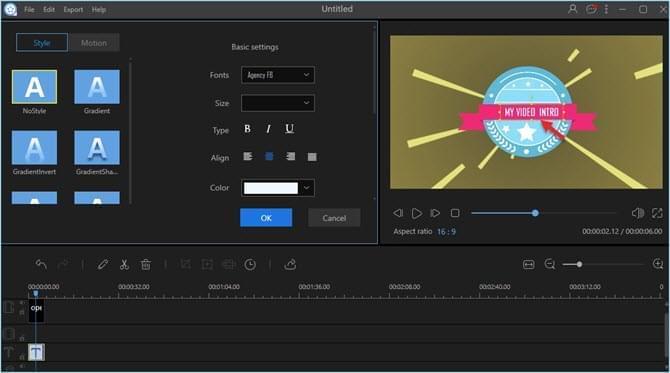670x373 pixels.
Task: Click the white color swatch
Action: tap(270, 188)
